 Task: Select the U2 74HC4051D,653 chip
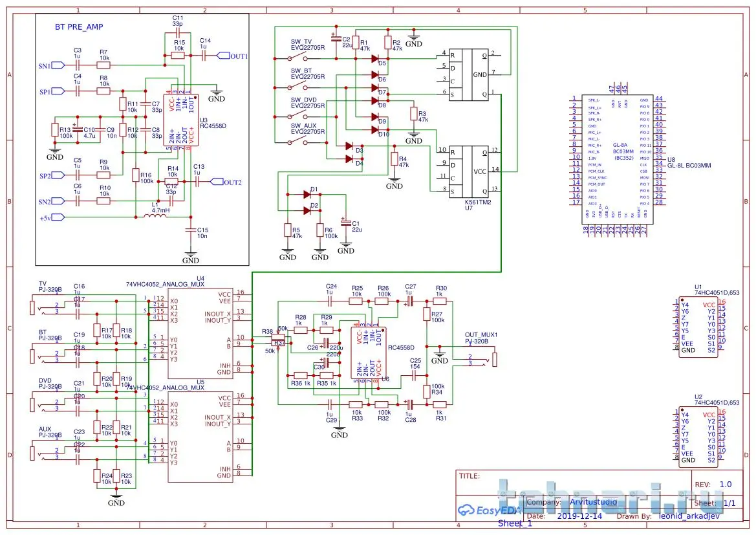point(698,437)
